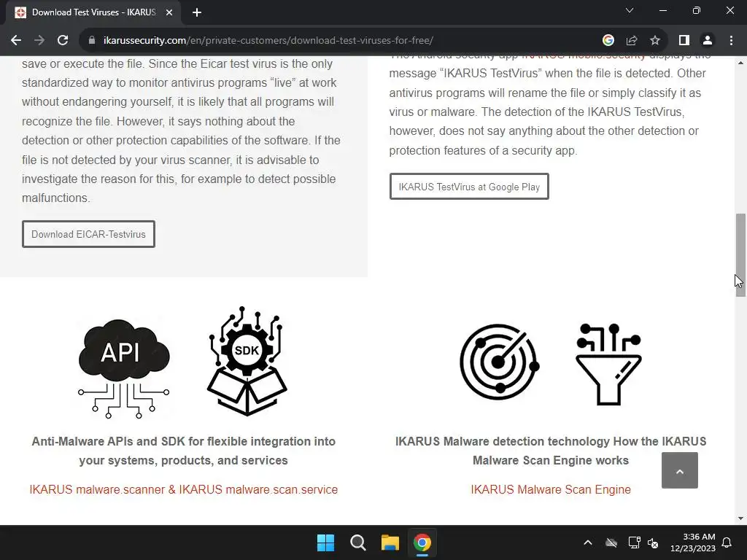Viewport: 747px width, 560px height.
Task: Open the IKARUS Malware Scan Engine link
Action: [x=551, y=489]
